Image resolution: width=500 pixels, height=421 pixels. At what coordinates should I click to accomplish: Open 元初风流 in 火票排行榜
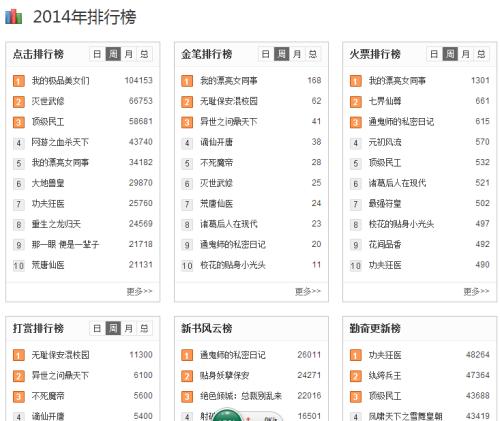(x=385, y=142)
